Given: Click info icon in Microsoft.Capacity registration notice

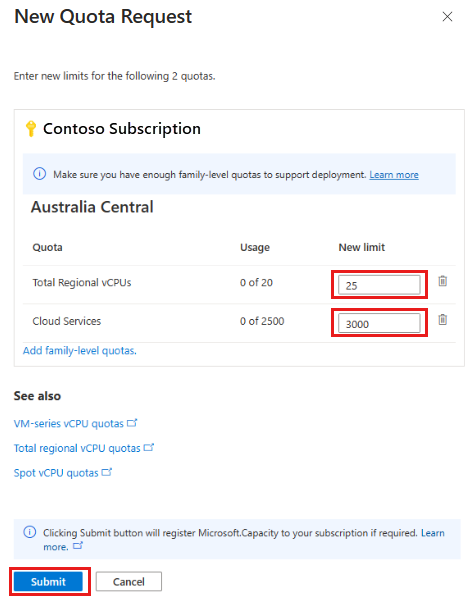Looking at the screenshot, I should [x=30, y=532].
